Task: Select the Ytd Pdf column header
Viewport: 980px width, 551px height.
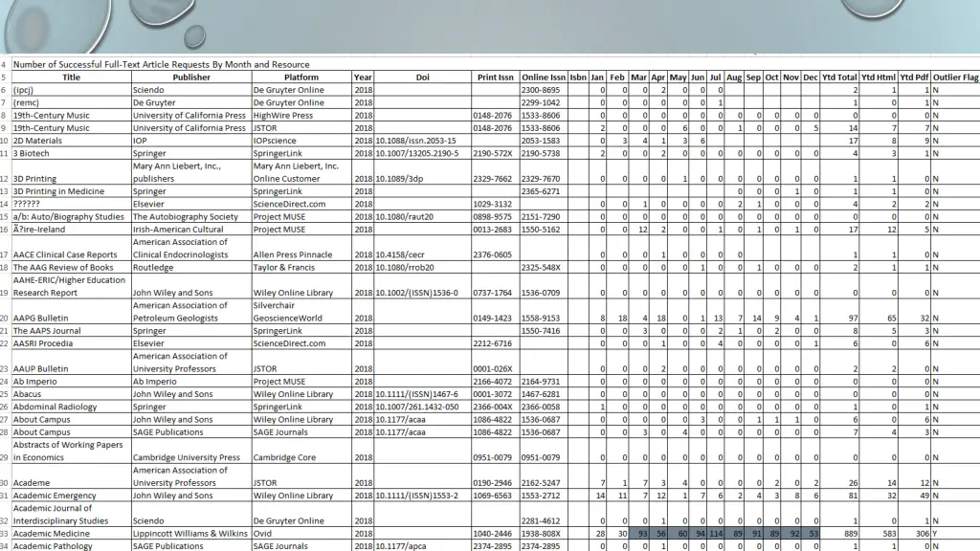Action: tap(914, 77)
